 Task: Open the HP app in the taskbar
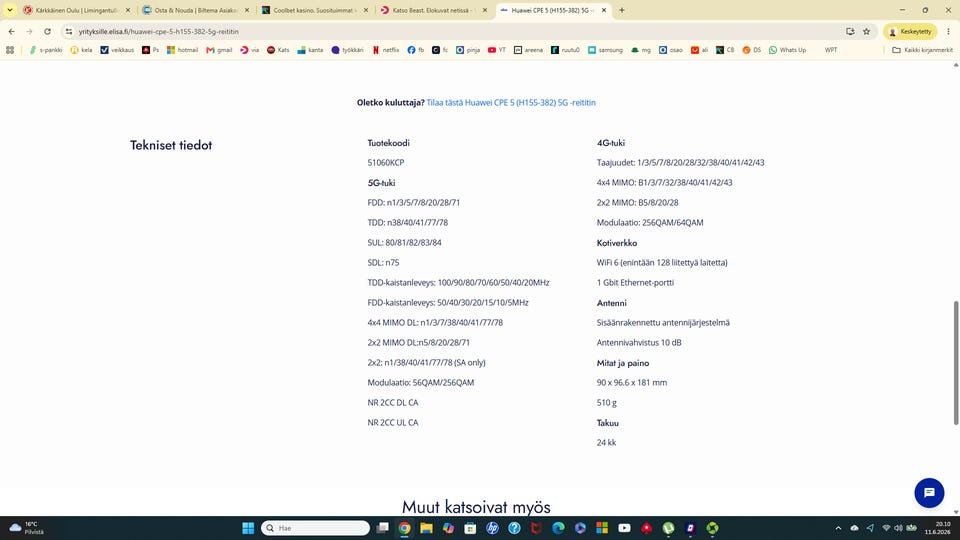coord(492,528)
